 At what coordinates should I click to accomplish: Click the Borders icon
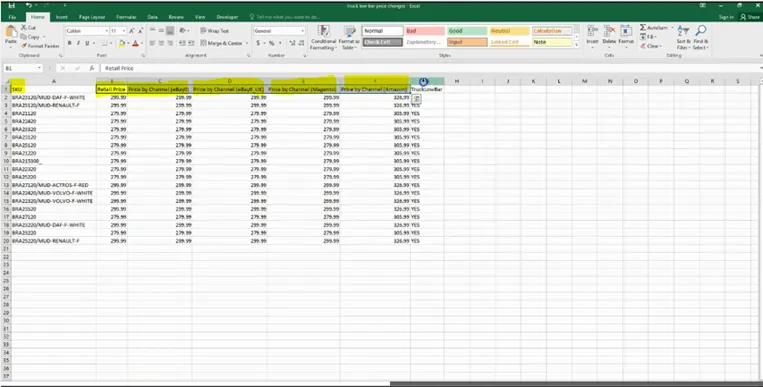[x=104, y=43]
